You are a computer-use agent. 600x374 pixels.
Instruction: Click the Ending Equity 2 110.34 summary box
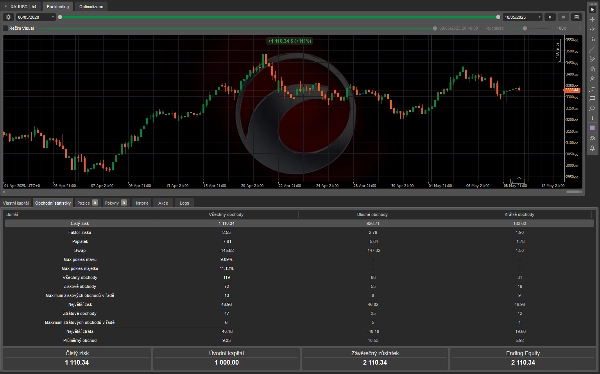pos(523,358)
